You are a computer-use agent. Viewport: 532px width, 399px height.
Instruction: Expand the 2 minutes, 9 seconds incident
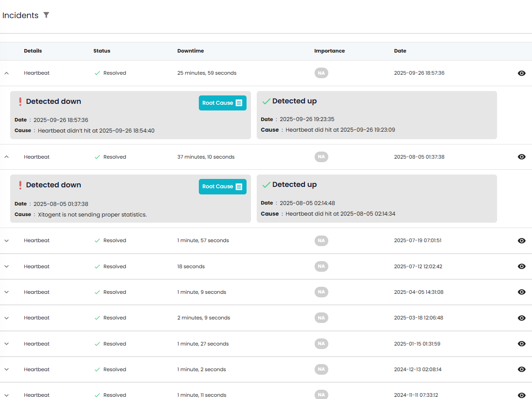(6, 318)
